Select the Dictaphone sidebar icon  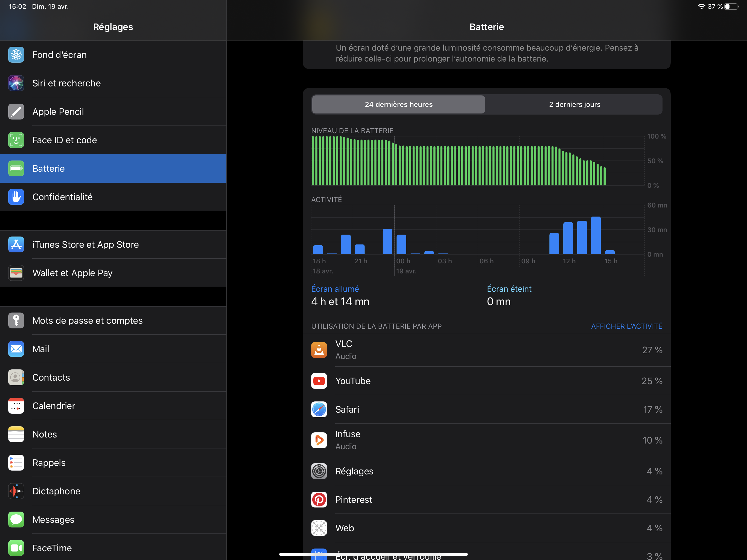(x=16, y=491)
